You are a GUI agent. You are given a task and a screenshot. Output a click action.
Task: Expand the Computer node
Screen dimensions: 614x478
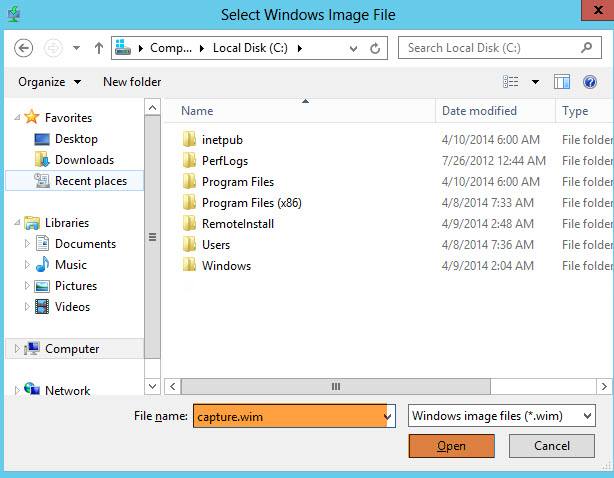click(x=17, y=348)
